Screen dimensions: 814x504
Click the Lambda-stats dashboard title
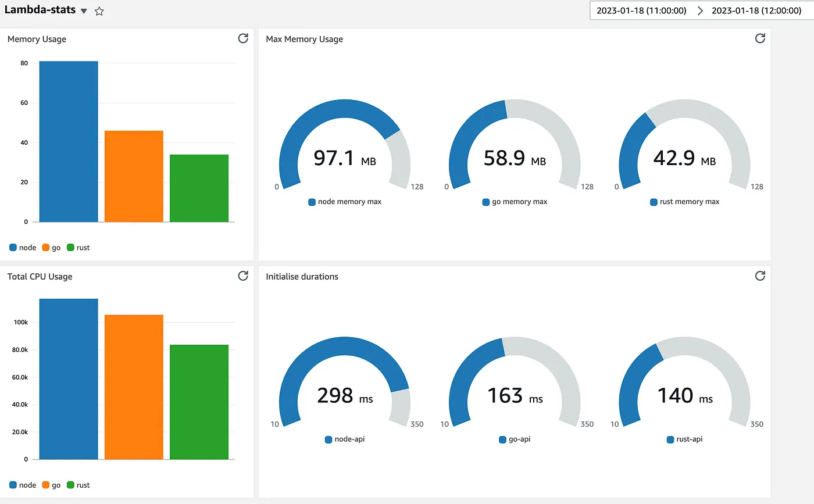point(40,10)
